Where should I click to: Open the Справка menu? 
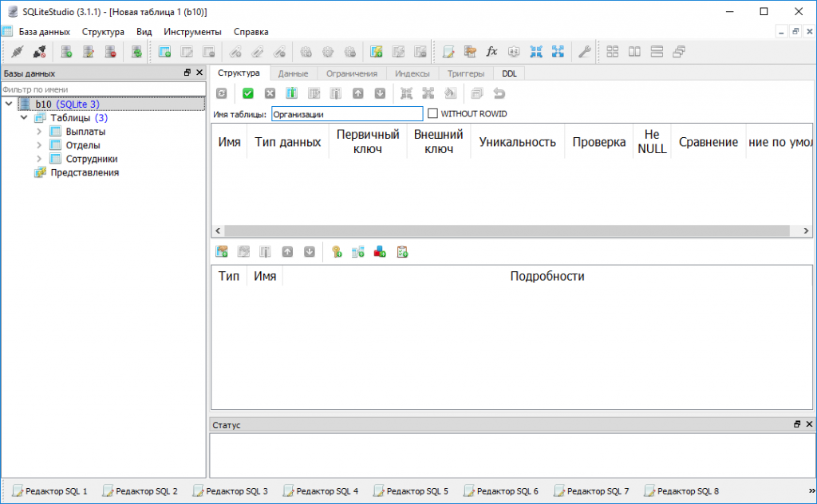pos(251,32)
